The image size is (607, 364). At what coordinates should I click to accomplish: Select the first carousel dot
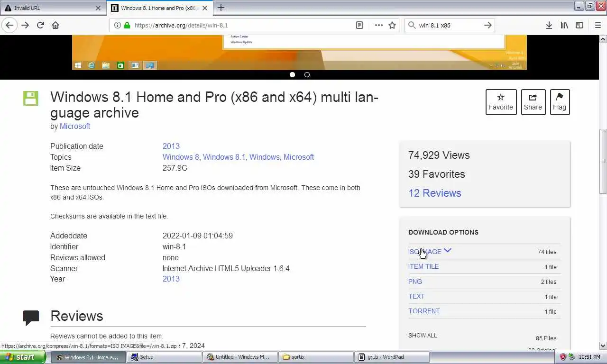(x=293, y=74)
